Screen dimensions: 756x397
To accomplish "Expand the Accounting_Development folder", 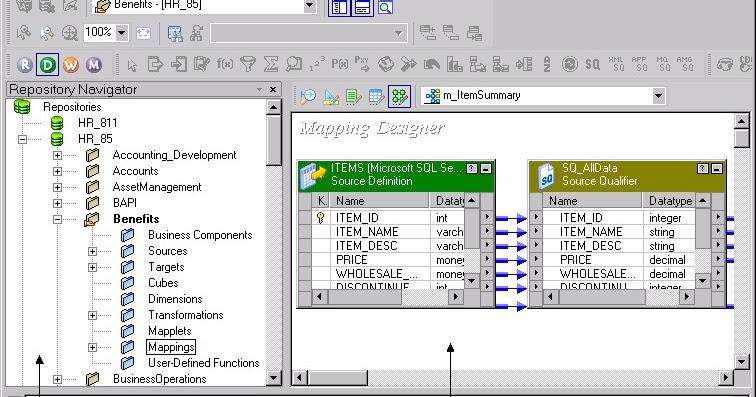I will (57, 155).
